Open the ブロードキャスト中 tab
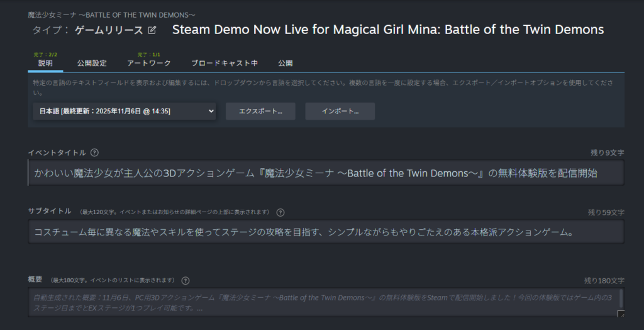The width and height of the screenshot is (644, 330). tap(225, 64)
